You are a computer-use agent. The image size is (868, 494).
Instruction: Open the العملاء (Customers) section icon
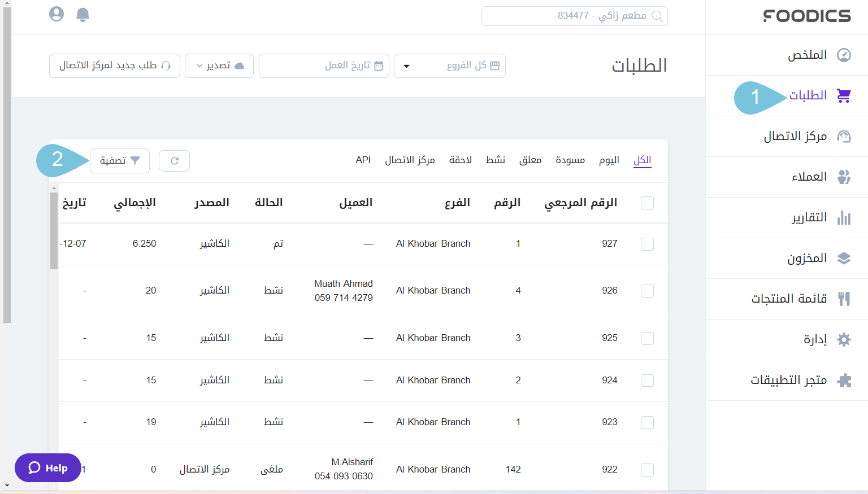pos(844,177)
